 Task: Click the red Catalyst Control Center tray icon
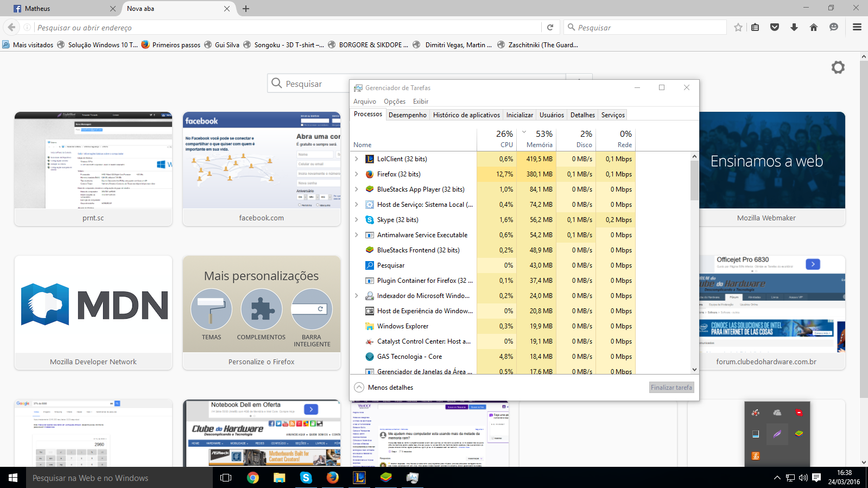pyautogui.click(x=756, y=413)
